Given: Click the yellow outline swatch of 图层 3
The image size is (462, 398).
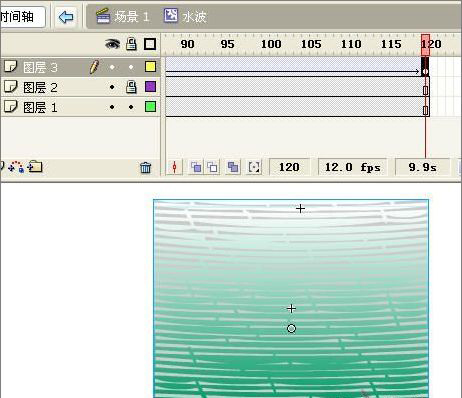Looking at the screenshot, I should tap(150, 67).
